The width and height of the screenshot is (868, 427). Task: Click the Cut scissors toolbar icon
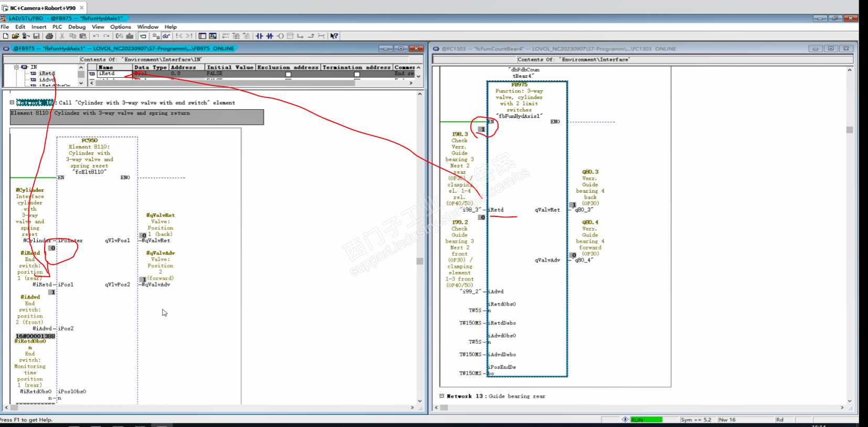[x=62, y=36]
